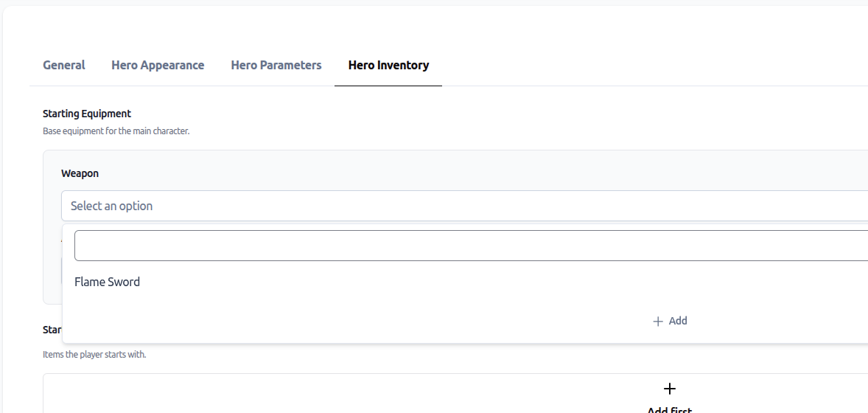Image resolution: width=868 pixels, height=413 pixels.
Task: Click the underline beneath the Hero Inventory tab
Action: (388, 86)
